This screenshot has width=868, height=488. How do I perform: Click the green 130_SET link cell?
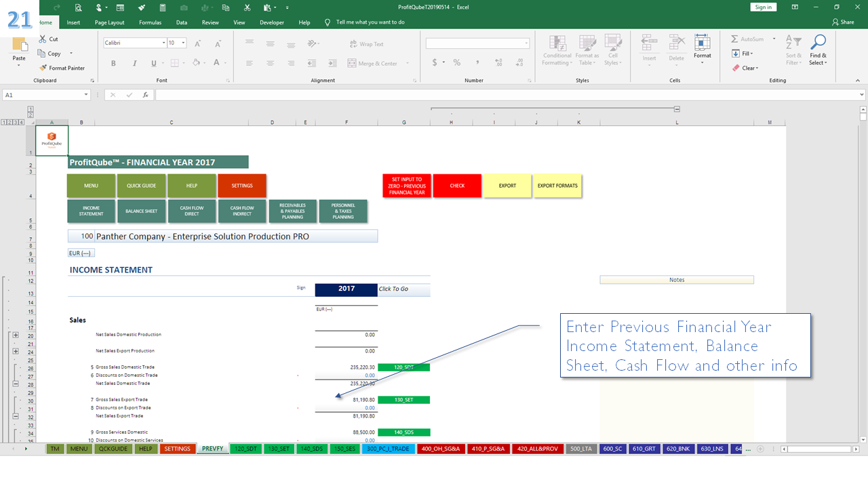[403, 400]
